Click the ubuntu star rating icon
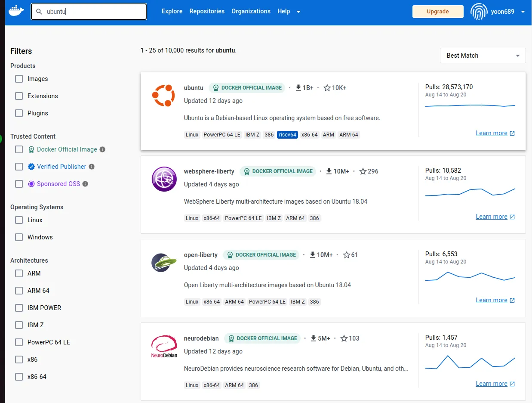This screenshot has height=403, width=532. point(327,88)
